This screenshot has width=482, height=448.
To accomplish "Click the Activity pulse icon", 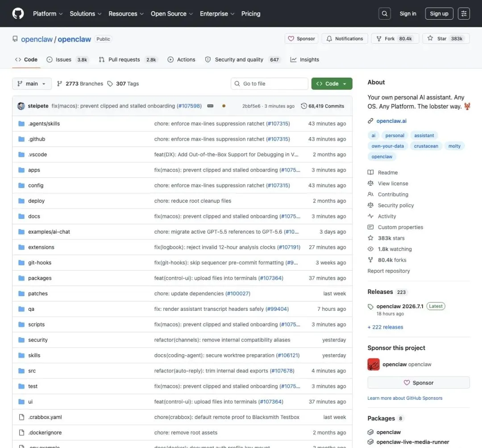I will click(370, 216).
